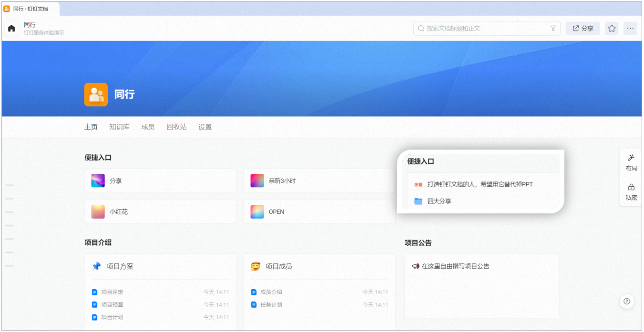Screen dimensions: 644x332
Task: Click the emoji icon of 项目成员
Action: pos(256,266)
